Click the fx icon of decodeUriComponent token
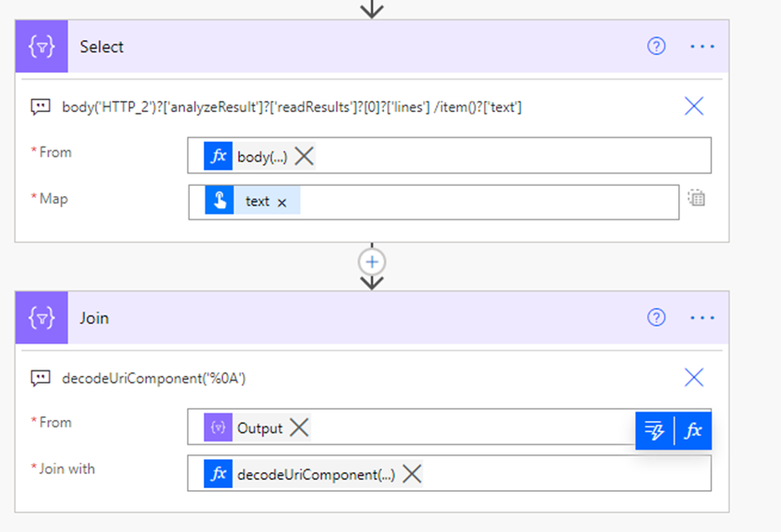The width and height of the screenshot is (781, 532). point(219,473)
